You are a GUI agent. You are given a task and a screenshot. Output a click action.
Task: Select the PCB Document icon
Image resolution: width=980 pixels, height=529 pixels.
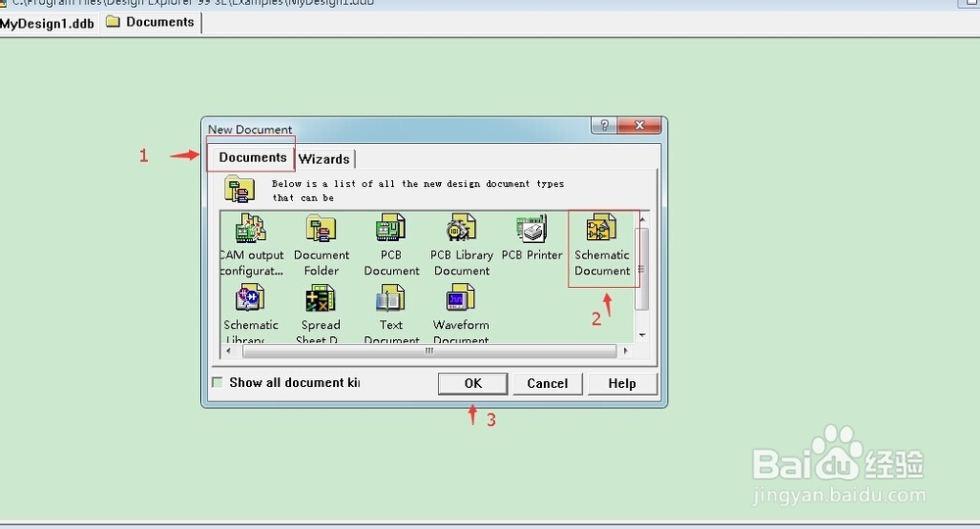391,228
